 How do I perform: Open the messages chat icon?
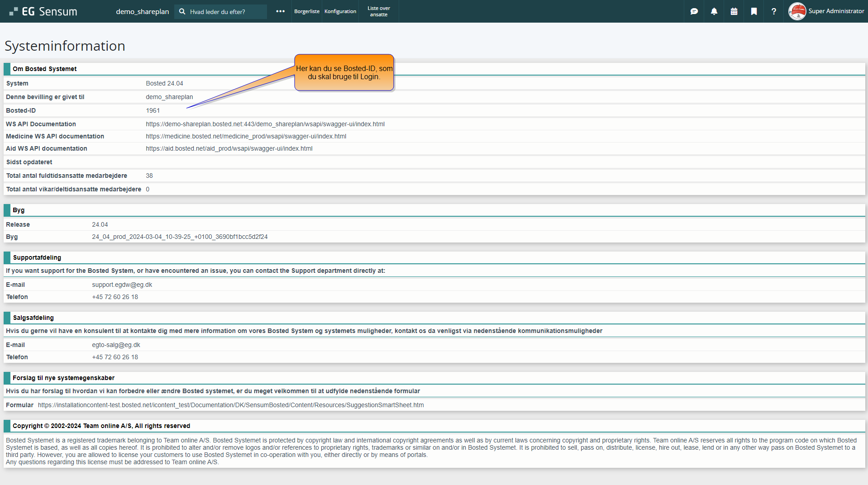[x=694, y=11]
